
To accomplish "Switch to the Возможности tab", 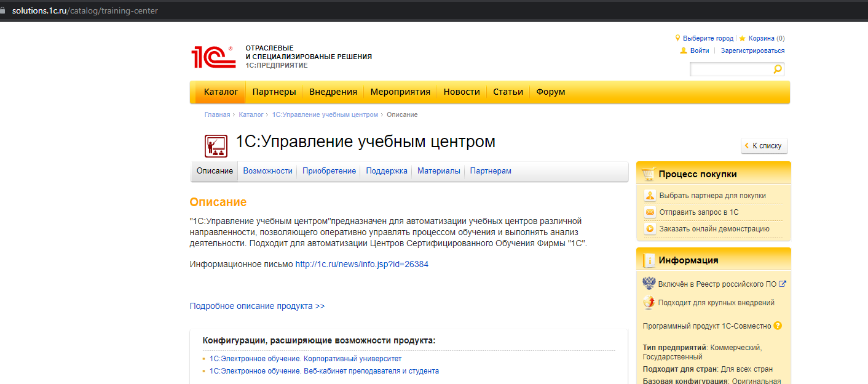I will tap(267, 171).
